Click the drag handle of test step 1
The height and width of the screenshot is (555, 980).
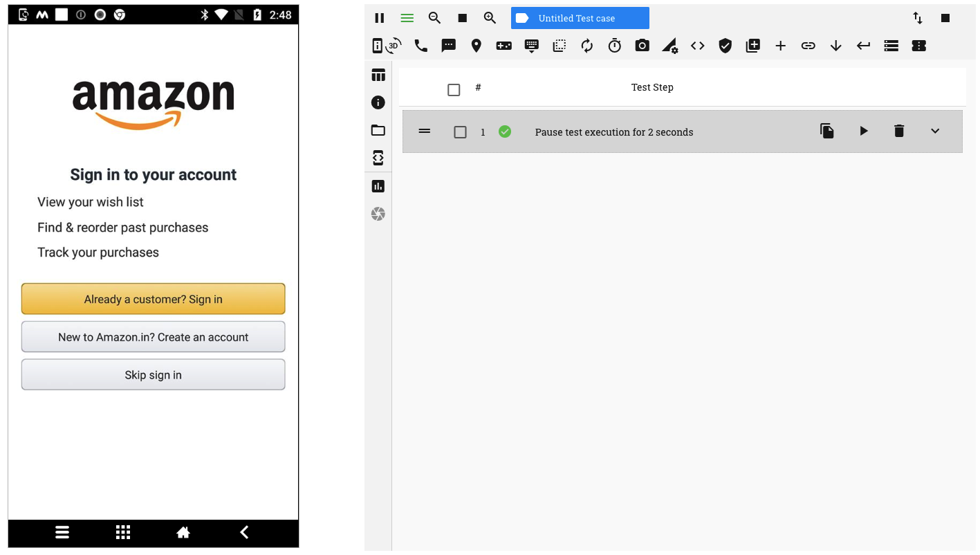(425, 131)
